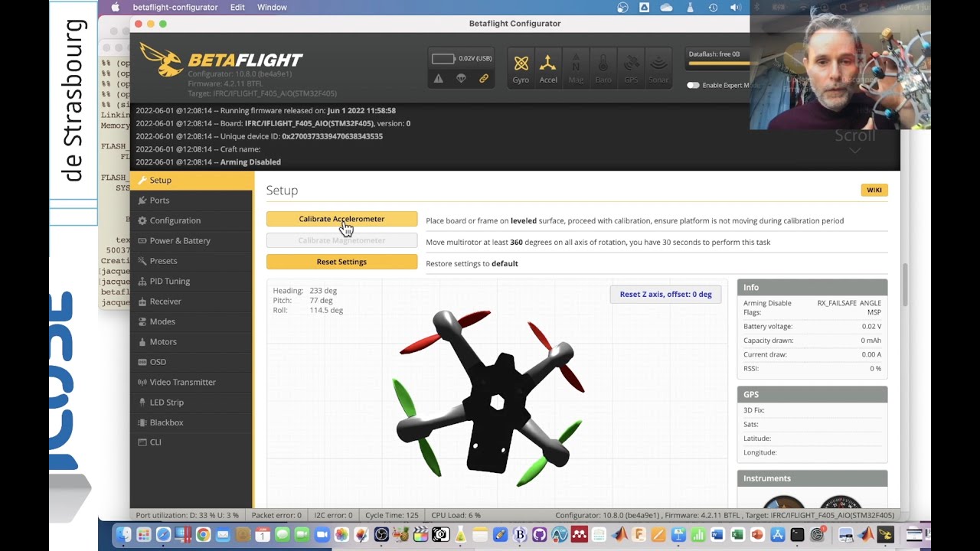The image size is (980, 551).
Task: Click the Betaflight bee logo
Action: [161, 60]
